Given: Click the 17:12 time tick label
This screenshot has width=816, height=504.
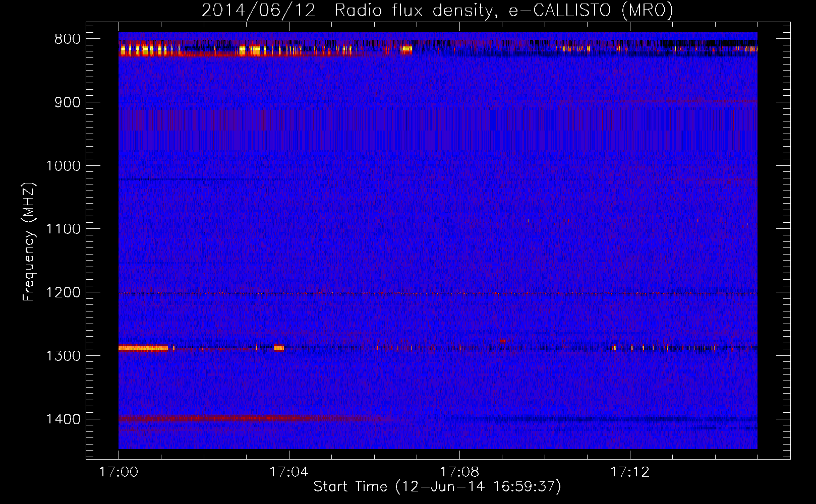Looking at the screenshot, I should click(x=630, y=472).
